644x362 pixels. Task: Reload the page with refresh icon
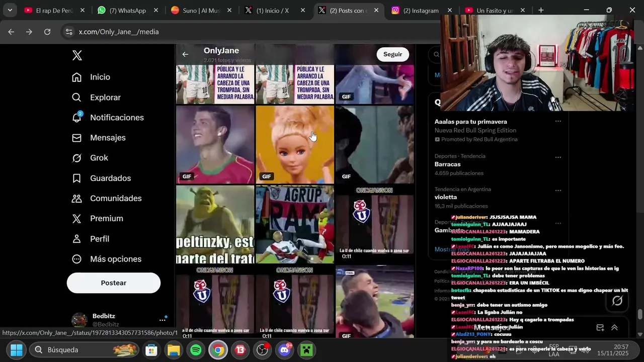[47, 32]
